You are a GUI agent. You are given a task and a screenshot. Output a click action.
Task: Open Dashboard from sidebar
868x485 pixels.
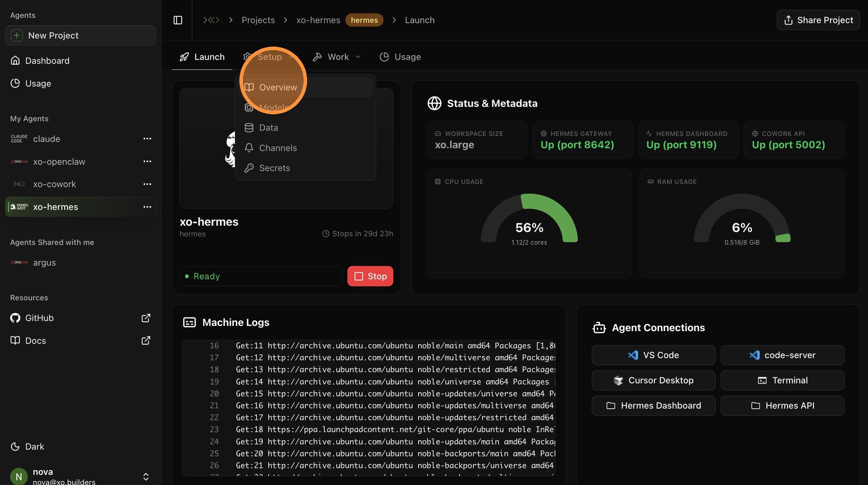click(80, 61)
